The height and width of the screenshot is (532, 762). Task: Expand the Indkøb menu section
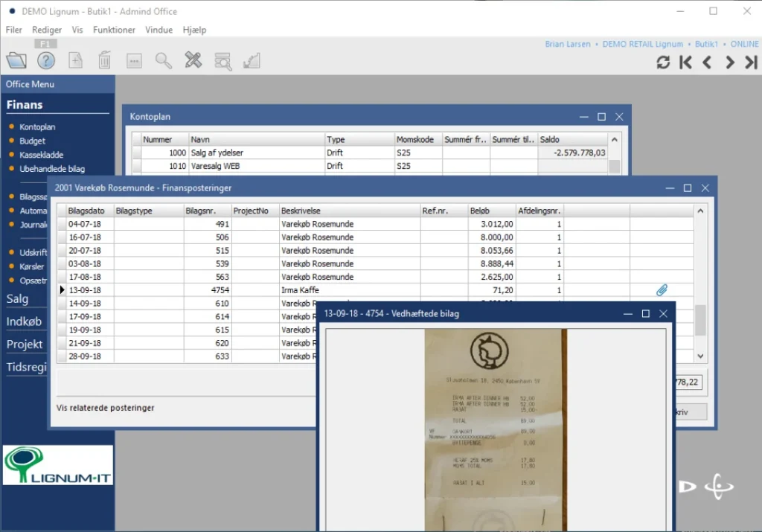point(24,321)
